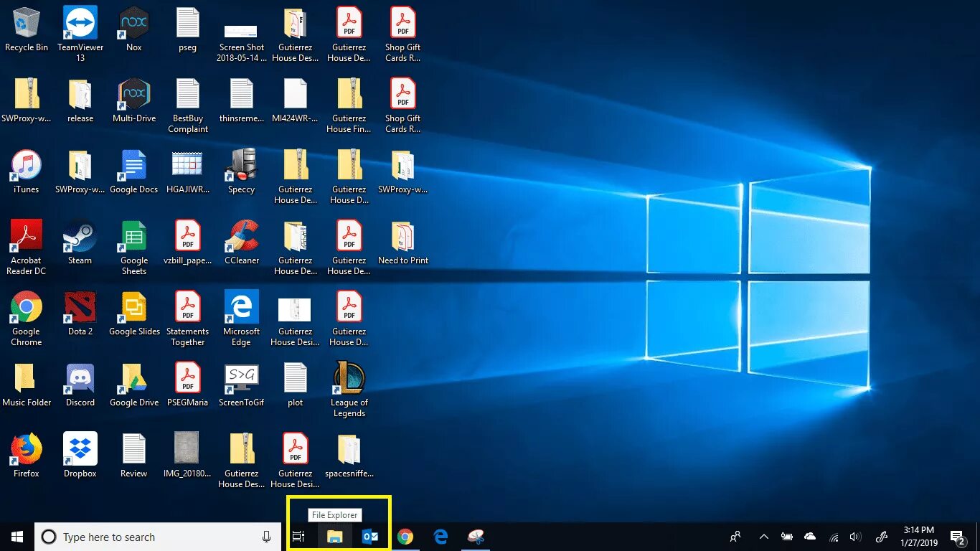The height and width of the screenshot is (551, 980).
Task: Open File Explorer from the taskbar
Action: 334,537
